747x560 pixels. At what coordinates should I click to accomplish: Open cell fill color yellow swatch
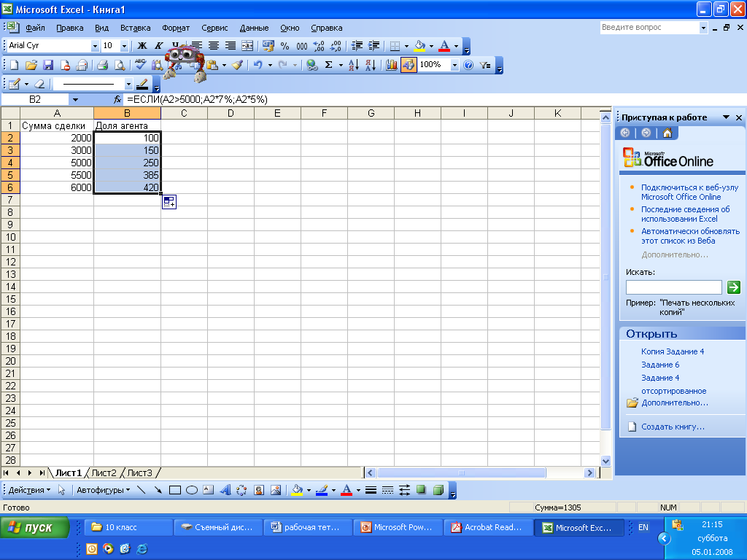tap(419, 46)
